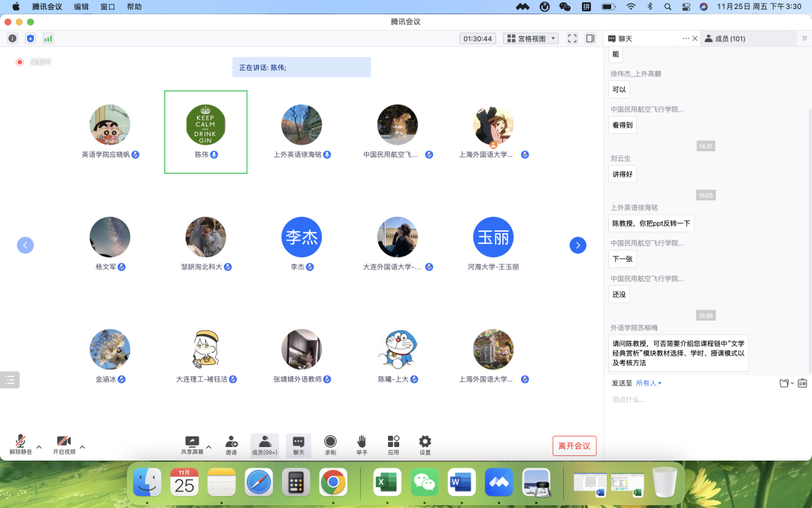Switch to the 成员 (101) tab

[x=725, y=38]
